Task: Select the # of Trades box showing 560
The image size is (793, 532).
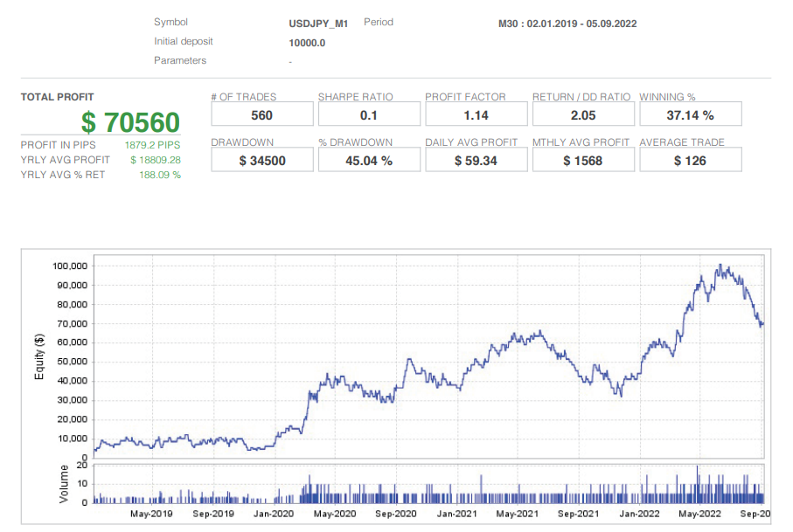Action: (261, 114)
